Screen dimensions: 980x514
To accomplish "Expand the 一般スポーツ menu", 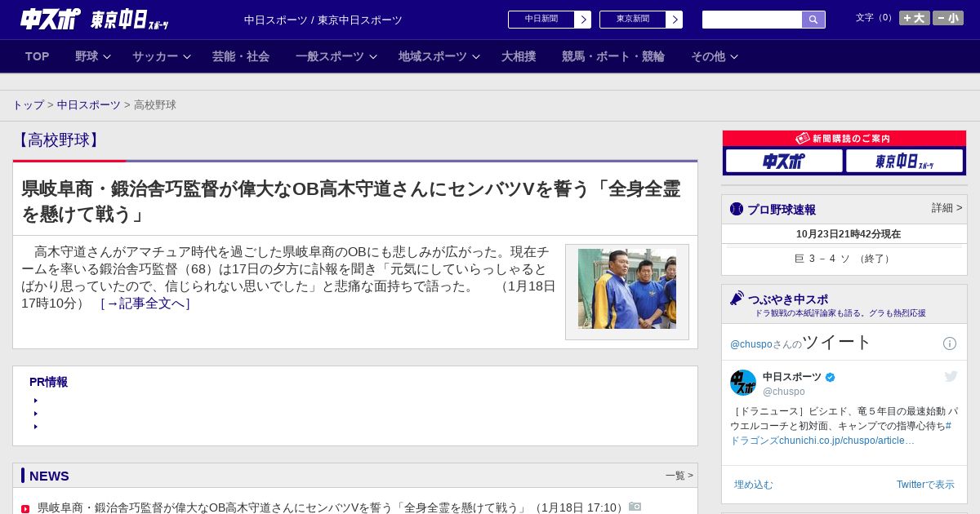I will click(336, 56).
